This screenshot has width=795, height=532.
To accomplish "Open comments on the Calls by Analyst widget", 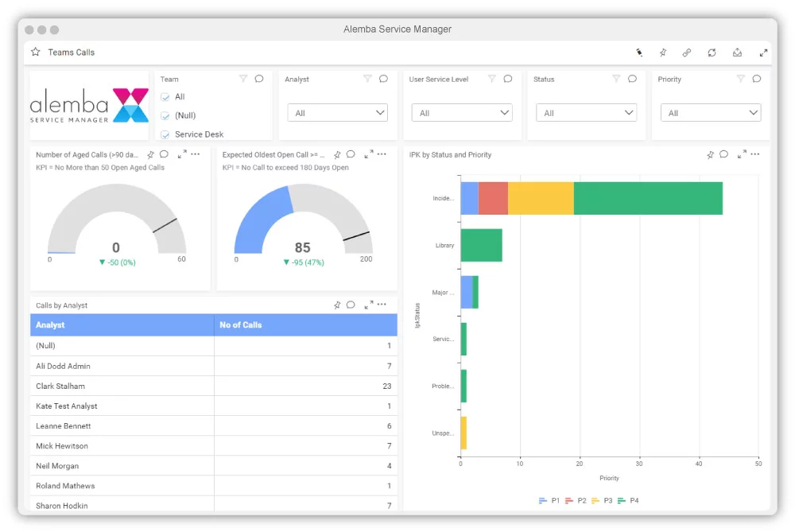I will click(x=351, y=305).
